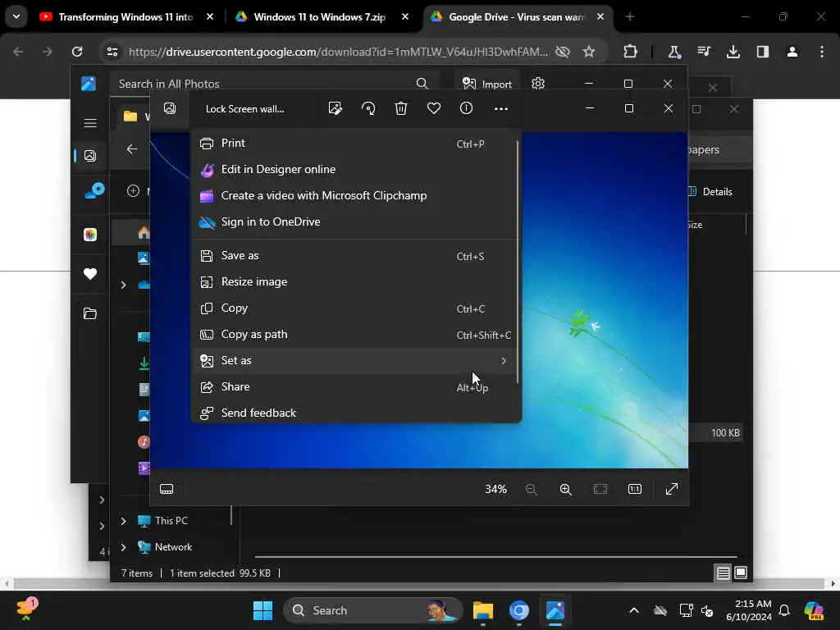The image size is (840, 630).
Task: Open the file info icon
Action: pos(466,109)
